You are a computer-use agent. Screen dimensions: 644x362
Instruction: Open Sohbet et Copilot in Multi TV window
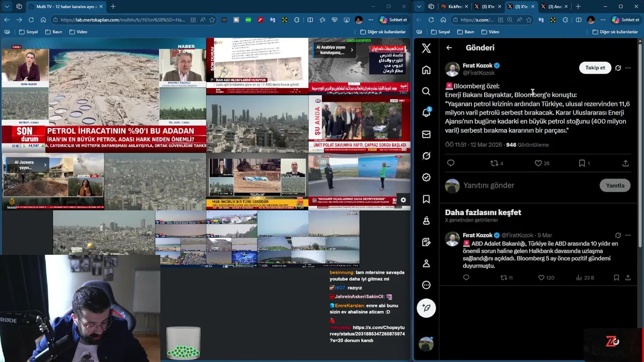(393, 20)
